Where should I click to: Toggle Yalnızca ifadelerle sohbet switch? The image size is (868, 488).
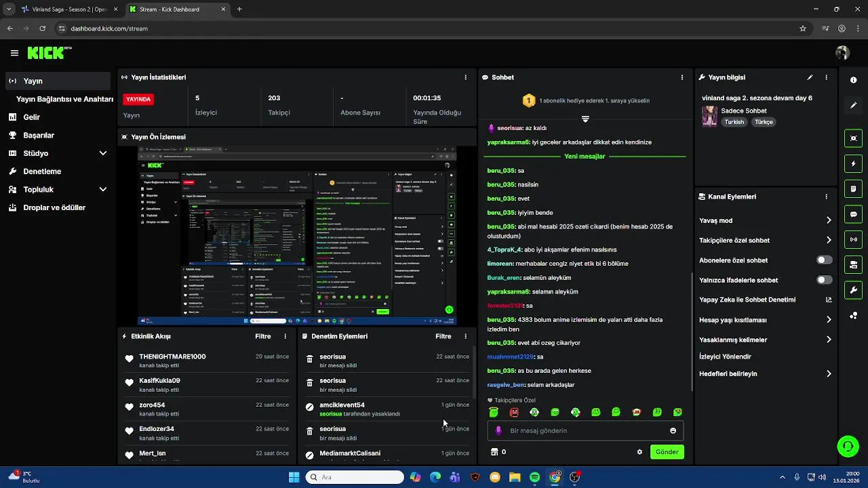point(824,280)
